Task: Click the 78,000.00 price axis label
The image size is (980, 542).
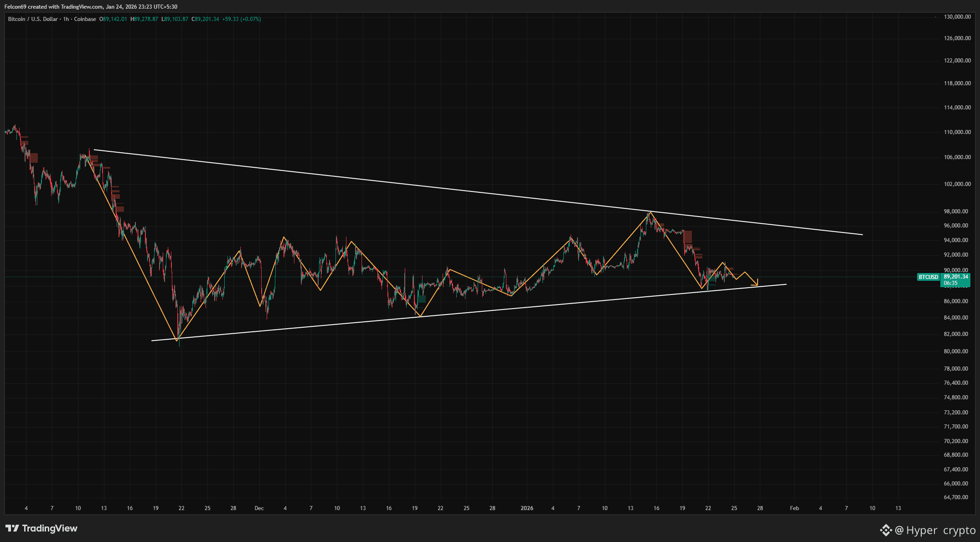Action: coord(956,369)
